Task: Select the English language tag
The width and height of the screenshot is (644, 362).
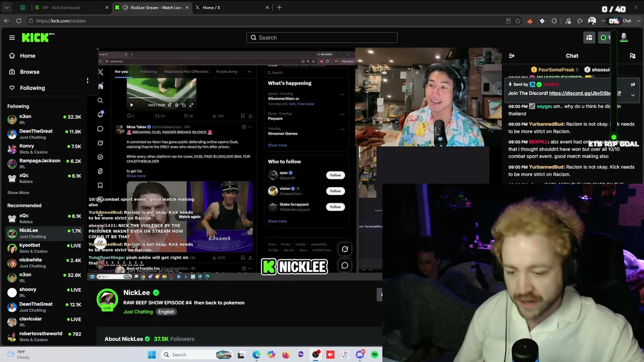Action: [x=166, y=312]
